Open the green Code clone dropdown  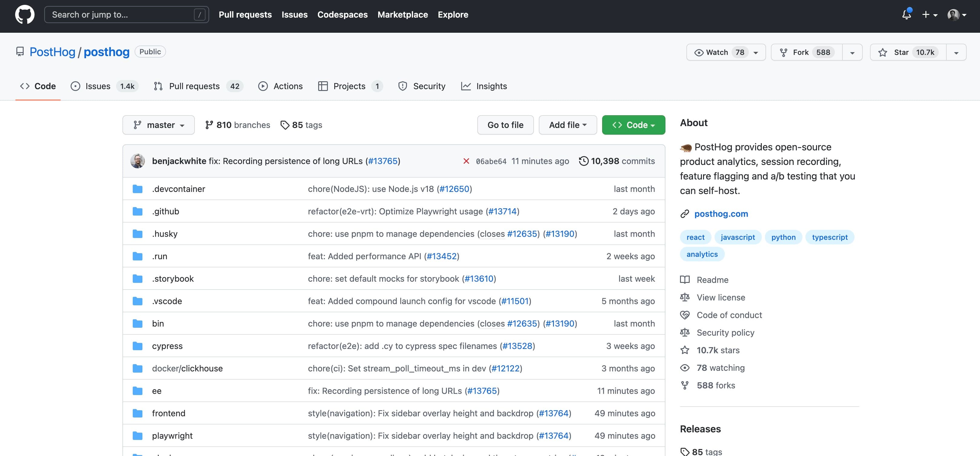[x=633, y=125]
